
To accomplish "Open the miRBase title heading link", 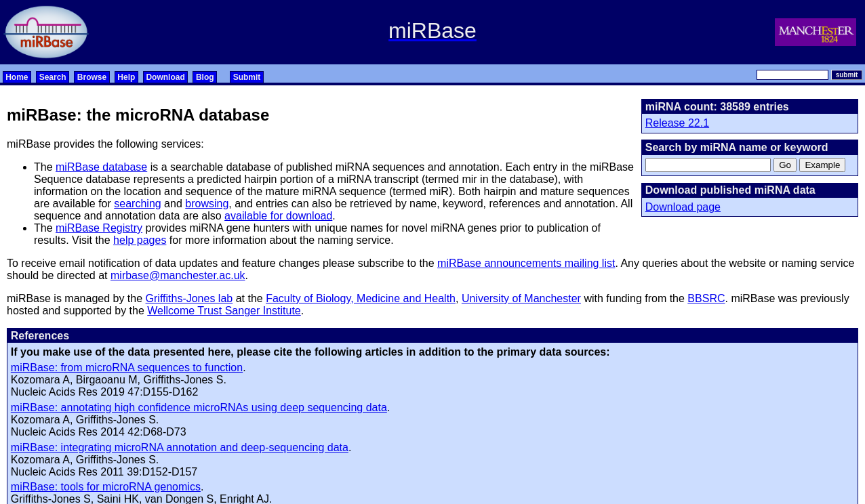I will coord(432,30).
